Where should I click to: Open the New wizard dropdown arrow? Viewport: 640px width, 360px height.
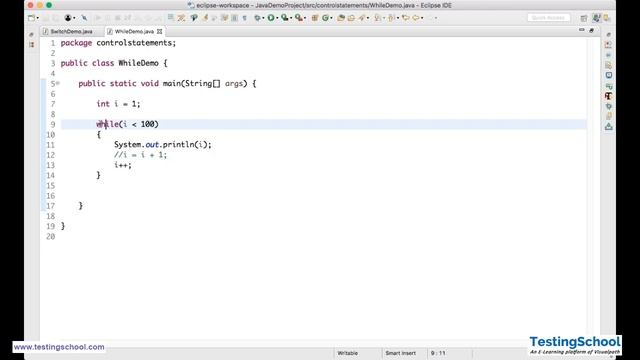coord(38,18)
